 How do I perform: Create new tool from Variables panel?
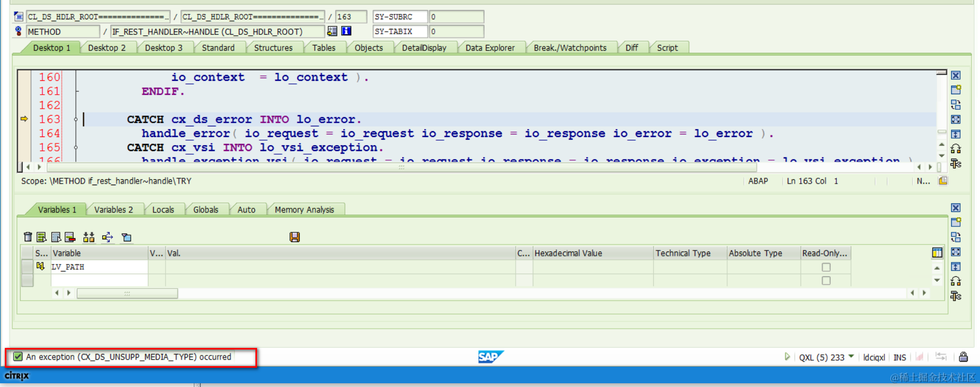click(x=956, y=222)
